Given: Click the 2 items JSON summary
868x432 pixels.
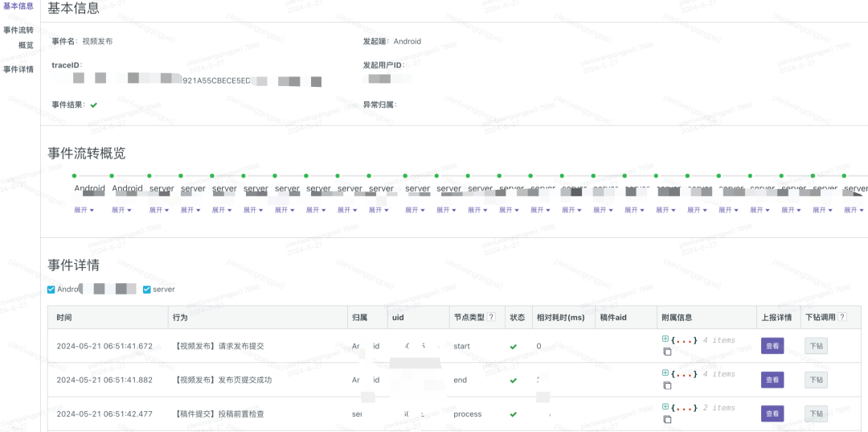Looking at the screenshot, I should [719, 408].
